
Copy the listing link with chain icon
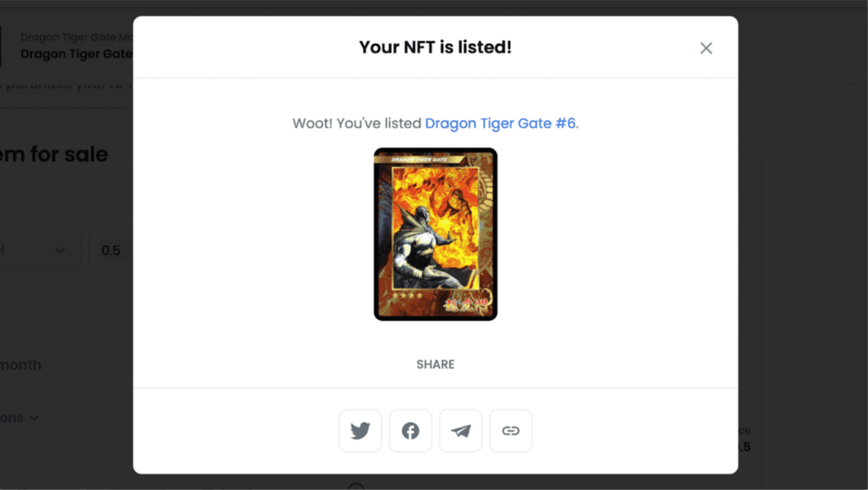click(510, 431)
